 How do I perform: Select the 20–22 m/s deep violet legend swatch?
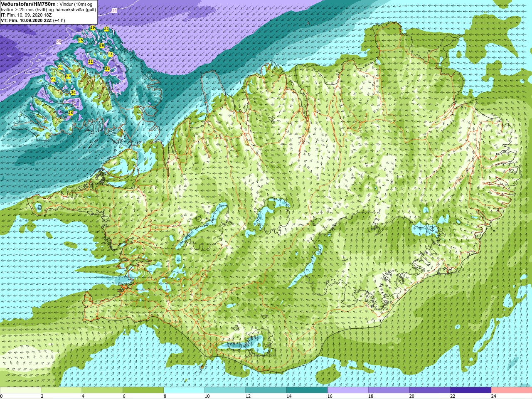[430, 390]
